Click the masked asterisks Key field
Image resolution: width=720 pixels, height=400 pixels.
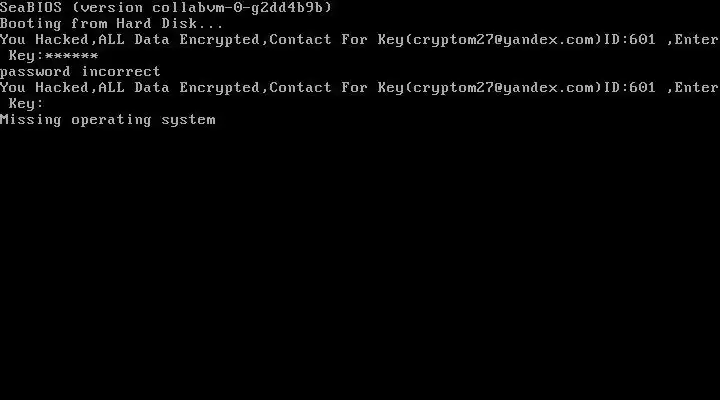(x=72, y=56)
